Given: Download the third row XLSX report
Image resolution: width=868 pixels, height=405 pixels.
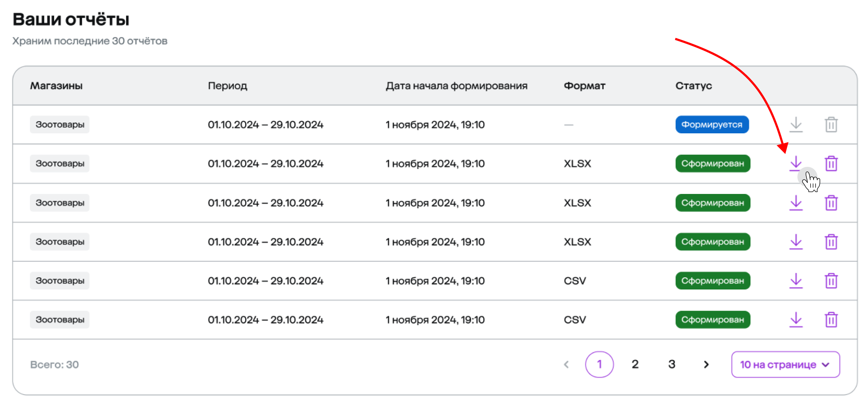Looking at the screenshot, I should coord(796,202).
